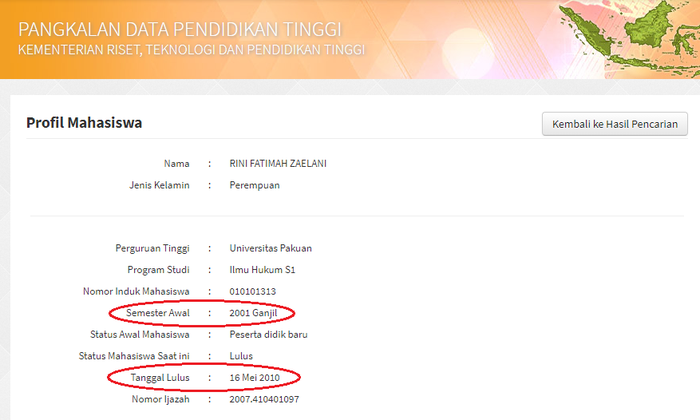Click the Indonesia map banner image
The height and width of the screenshot is (420, 700).
tap(629, 38)
